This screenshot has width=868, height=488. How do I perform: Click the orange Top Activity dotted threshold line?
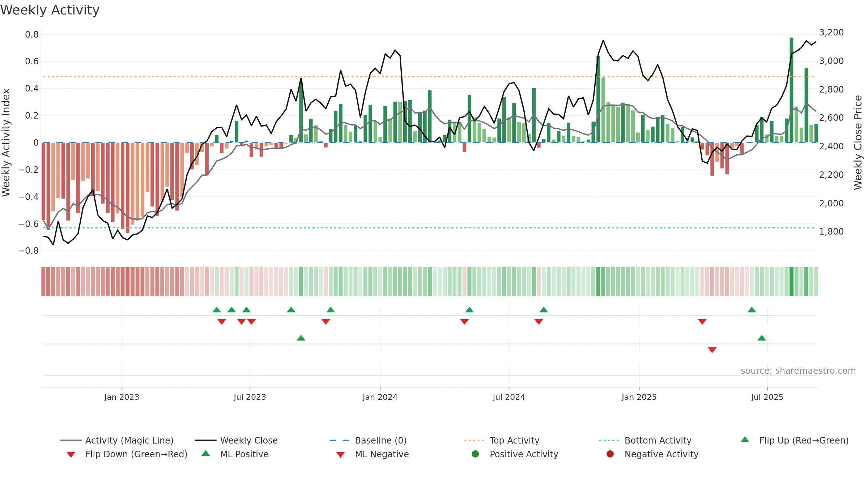tap(430, 77)
